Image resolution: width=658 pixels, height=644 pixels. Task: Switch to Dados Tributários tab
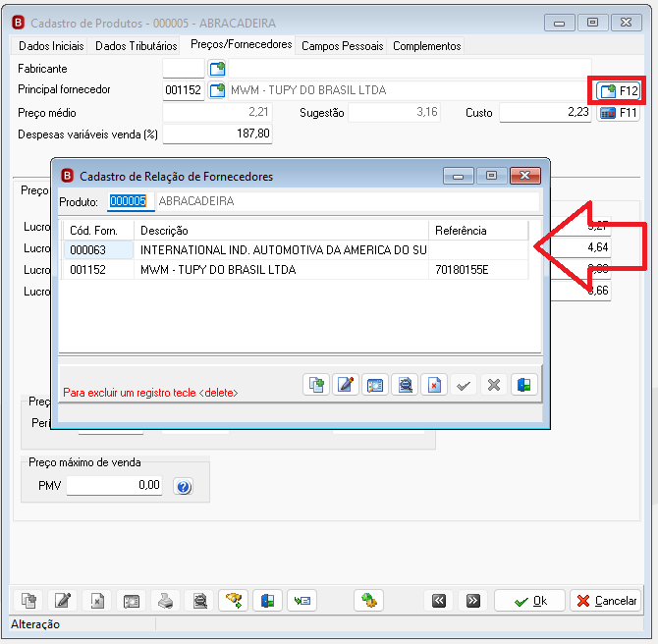pos(136,46)
